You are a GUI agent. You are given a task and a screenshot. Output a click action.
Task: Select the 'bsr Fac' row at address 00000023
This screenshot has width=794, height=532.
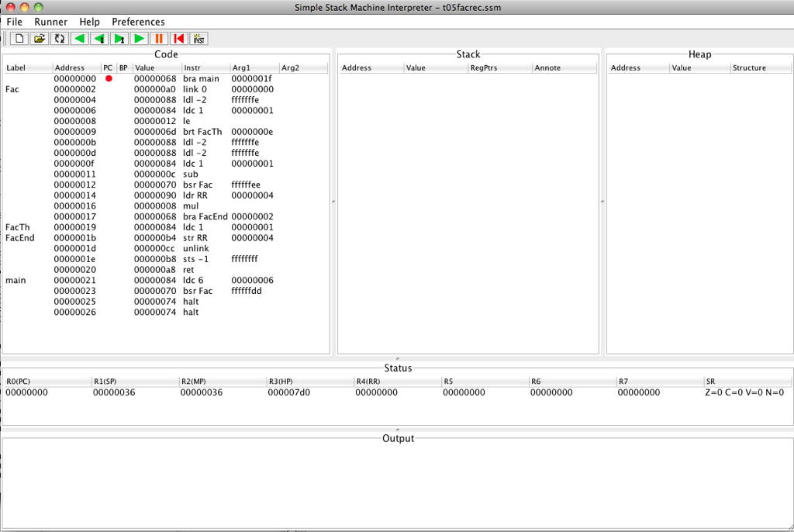pyautogui.click(x=197, y=291)
